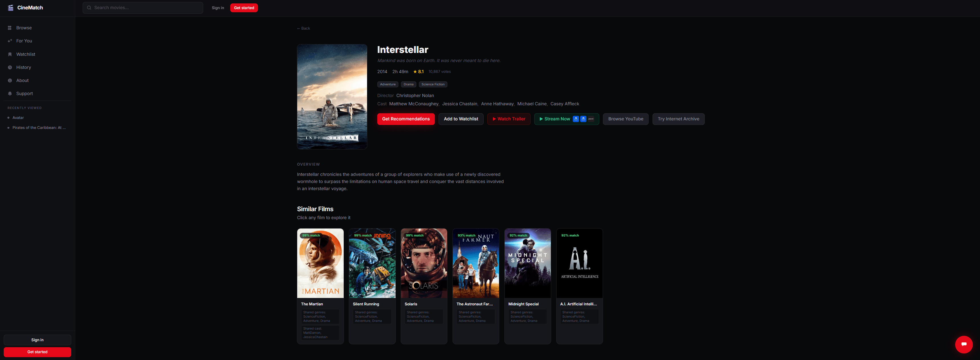Click Sign in link in top bar
This screenshot has height=360, width=980.
tap(218, 8)
